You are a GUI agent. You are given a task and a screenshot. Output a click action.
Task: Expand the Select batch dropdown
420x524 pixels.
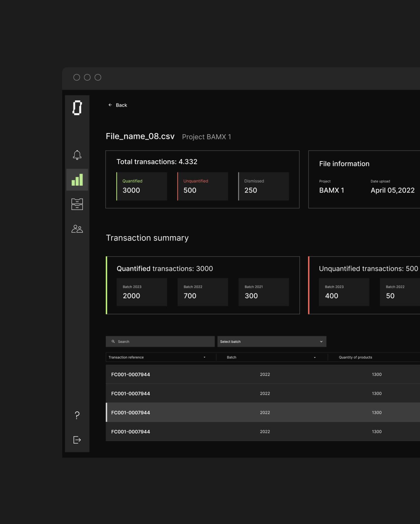272,342
